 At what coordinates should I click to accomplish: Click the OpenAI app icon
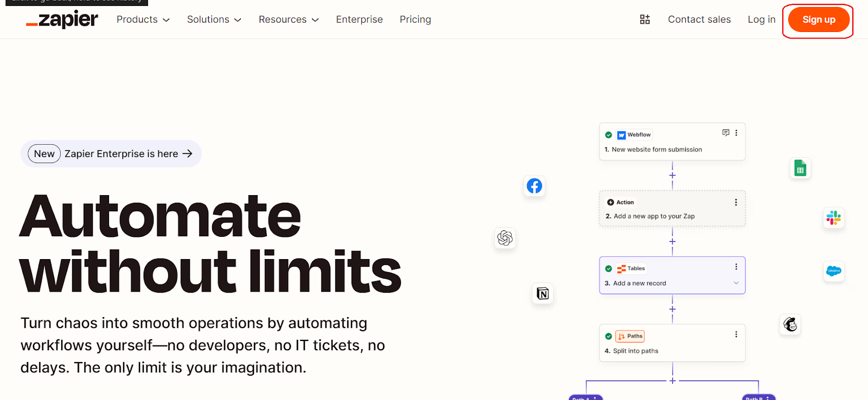click(505, 238)
